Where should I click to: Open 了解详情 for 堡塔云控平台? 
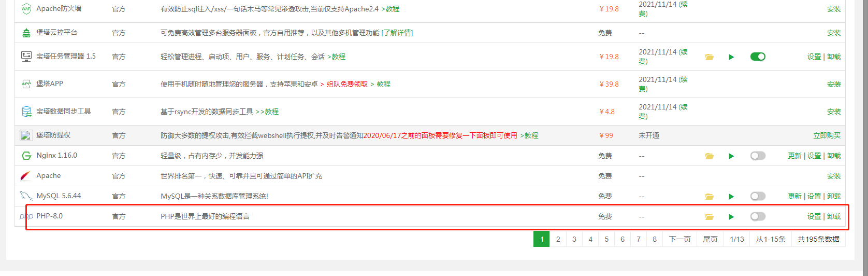coord(397,33)
